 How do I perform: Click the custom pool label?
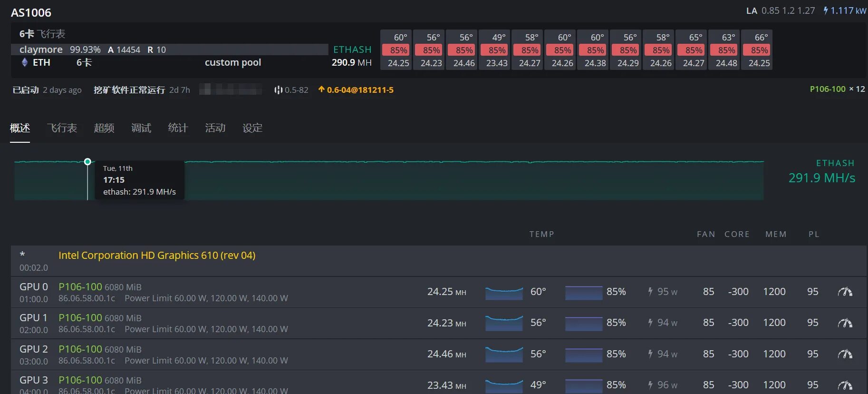pos(233,62)
